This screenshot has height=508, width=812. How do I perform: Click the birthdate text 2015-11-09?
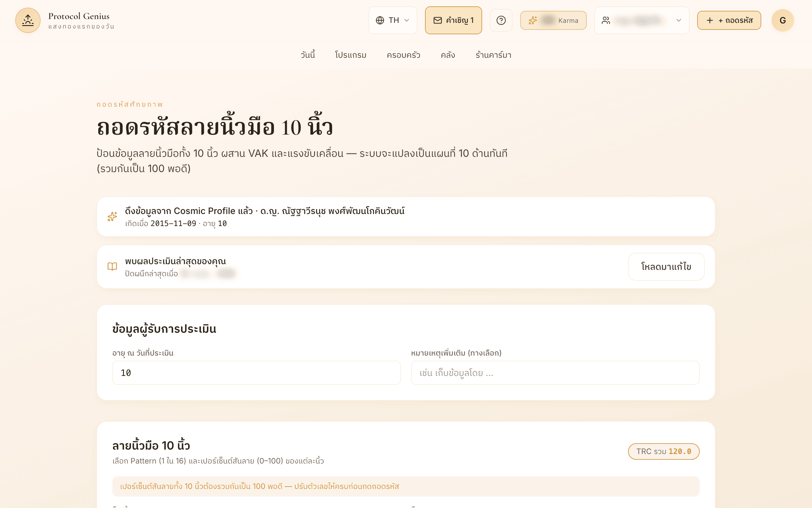(x=173, y=224)
